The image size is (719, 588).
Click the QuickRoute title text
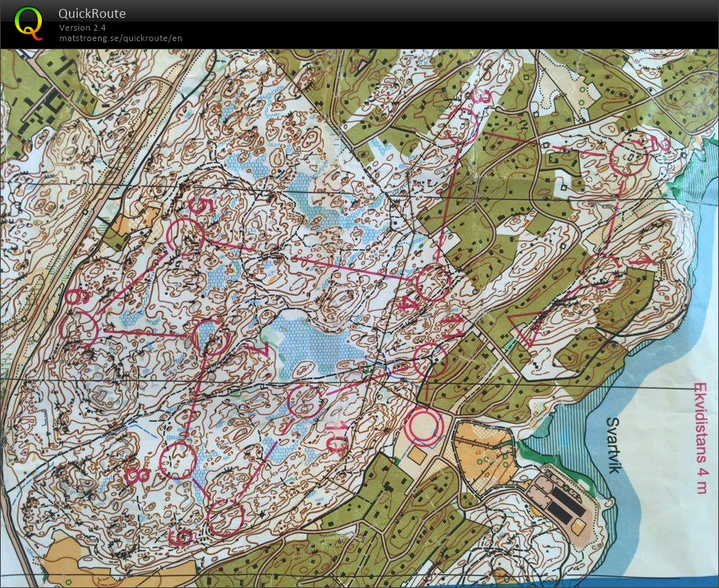coord(92,13)
